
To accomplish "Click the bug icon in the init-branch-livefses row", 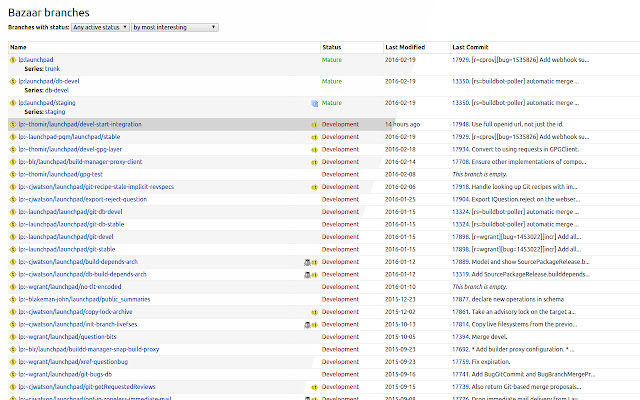I will point(307,325).
